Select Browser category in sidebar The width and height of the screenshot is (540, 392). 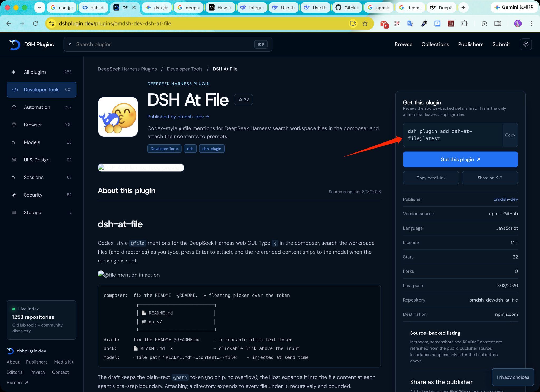42,125
